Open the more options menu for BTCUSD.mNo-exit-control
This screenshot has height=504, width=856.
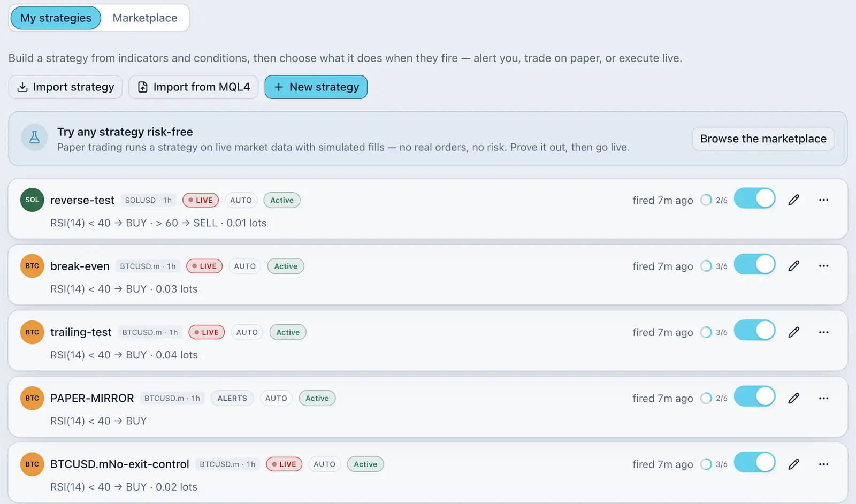823,464
